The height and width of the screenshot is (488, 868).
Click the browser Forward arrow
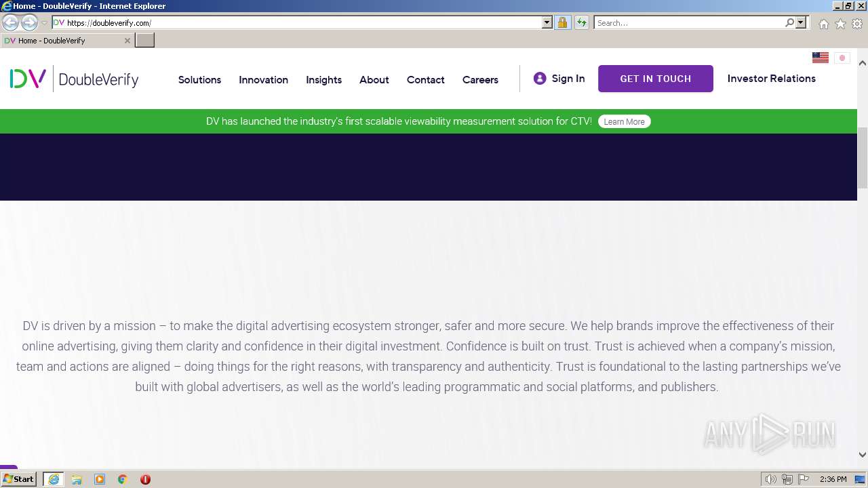pyautogui.click(x=29, y=22)
